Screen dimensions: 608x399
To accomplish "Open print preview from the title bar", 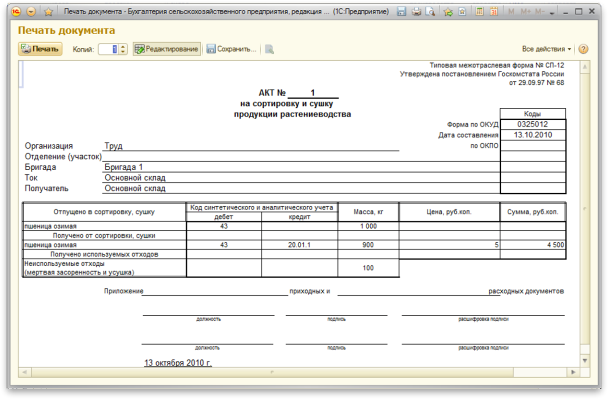I will tap(430, 12).
